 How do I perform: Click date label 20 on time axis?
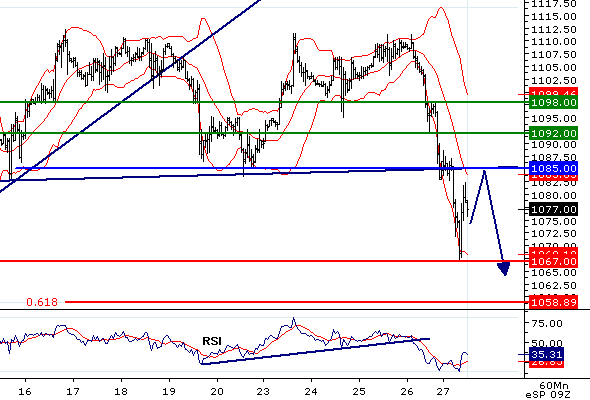coord(217,392)
